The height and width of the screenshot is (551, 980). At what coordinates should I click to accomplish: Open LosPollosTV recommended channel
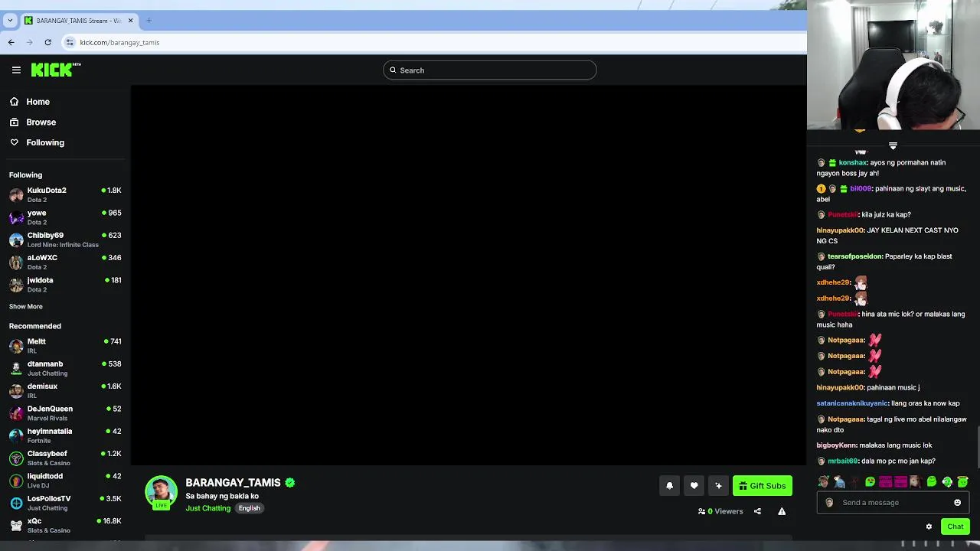[x=65, y=503]
